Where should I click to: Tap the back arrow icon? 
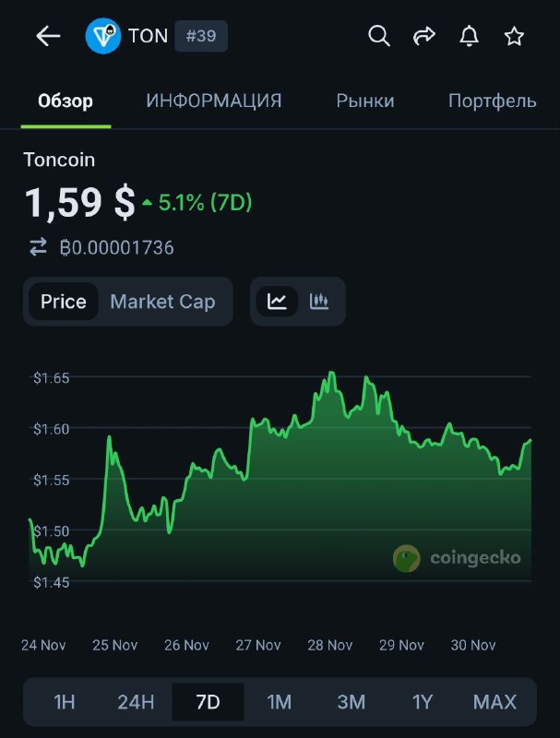(x=48, y=36)
